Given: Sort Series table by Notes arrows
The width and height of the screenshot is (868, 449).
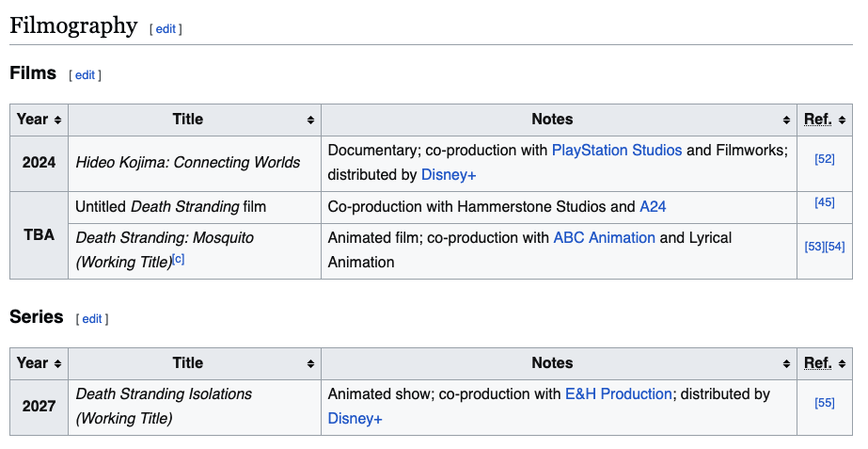Looking at the screenshot, I should pyautogui.click(x=786, y=363).
